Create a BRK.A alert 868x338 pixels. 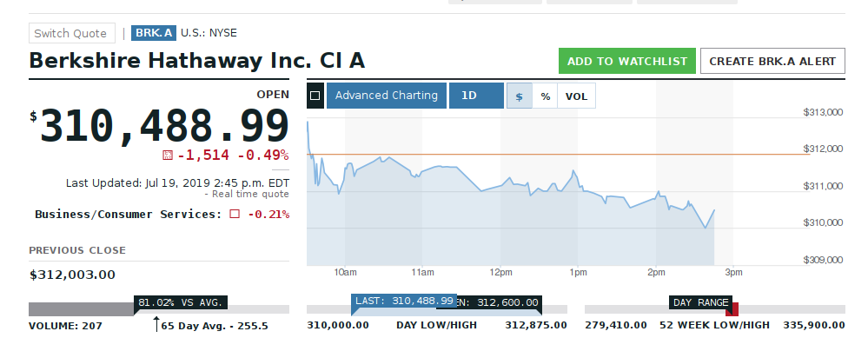pos(772,61)
